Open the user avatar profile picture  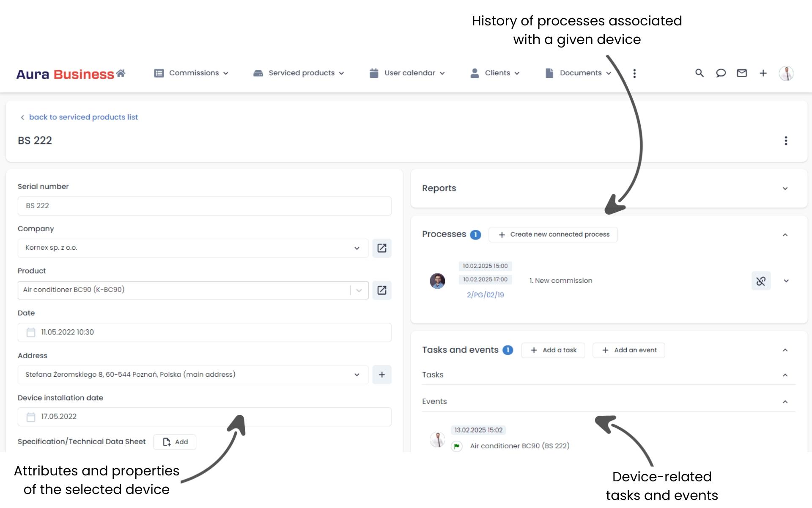point(787,73)
